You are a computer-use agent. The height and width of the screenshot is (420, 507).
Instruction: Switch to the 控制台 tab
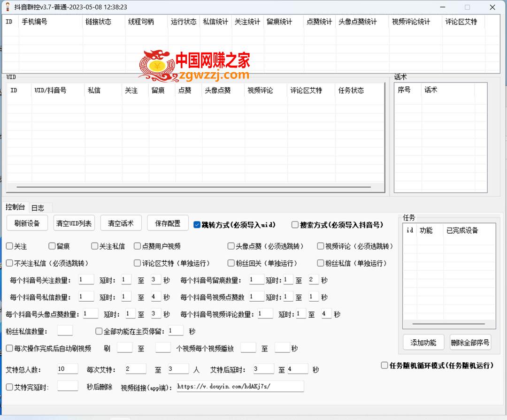(15, 207)
